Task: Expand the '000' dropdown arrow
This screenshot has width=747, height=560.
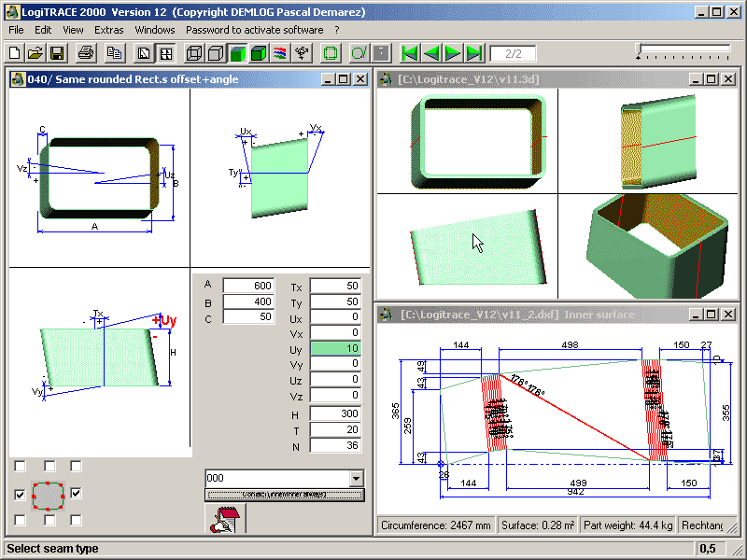Action: tap(357, 478)
